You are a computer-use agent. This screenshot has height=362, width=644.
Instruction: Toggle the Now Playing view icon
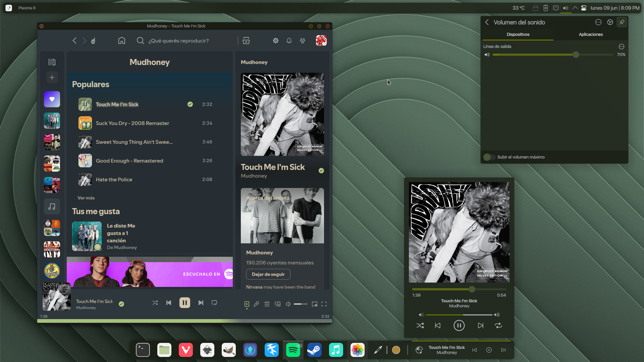(x=247, y=304)
